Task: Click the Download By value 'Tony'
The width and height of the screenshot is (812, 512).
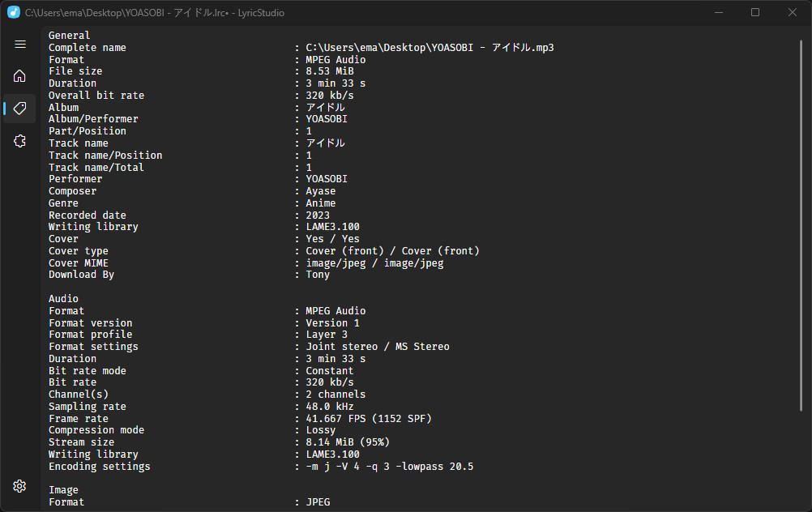Action: 318,275
